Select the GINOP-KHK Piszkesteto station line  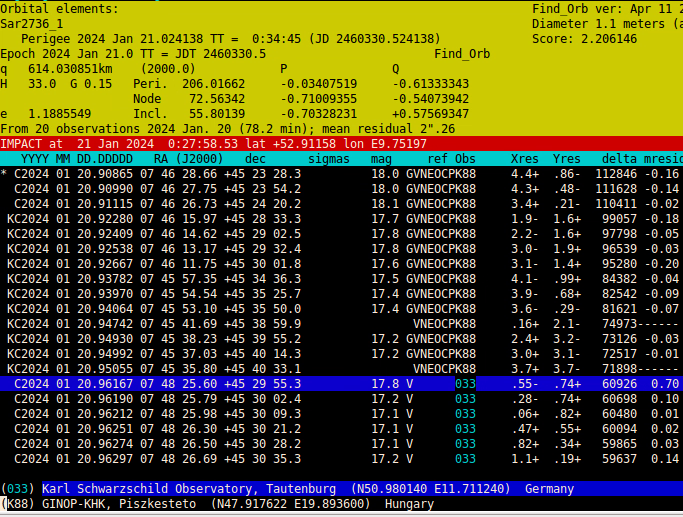click(220, 504)
